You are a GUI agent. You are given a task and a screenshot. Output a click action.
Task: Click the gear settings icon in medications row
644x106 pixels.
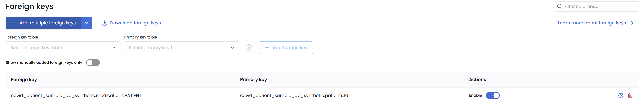click(x=621, y=95)
